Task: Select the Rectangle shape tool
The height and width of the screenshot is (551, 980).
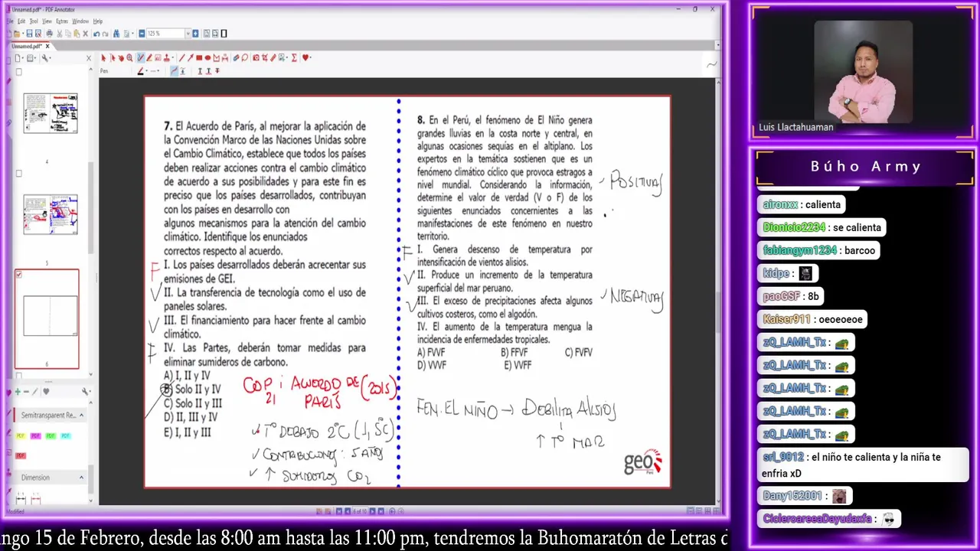Action: click(x=199, y=58)
